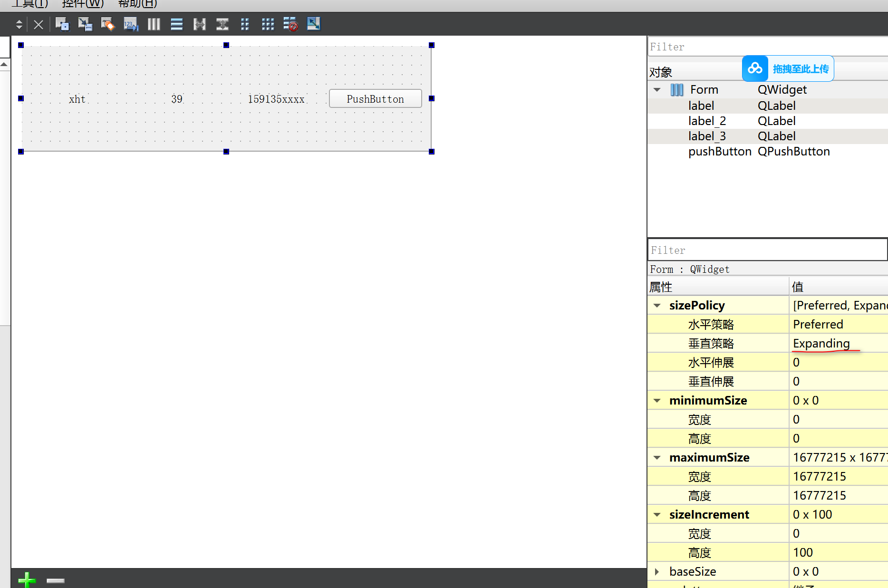Click maximumSize 宽度 value 16777215

(839, 476)
